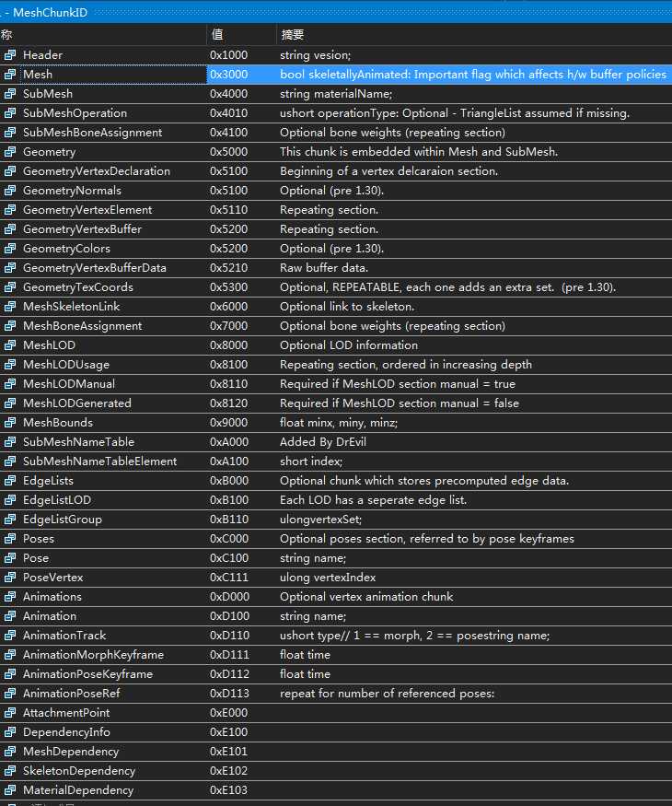
Task: Click the value 0x3000
Action: (228, 75)
